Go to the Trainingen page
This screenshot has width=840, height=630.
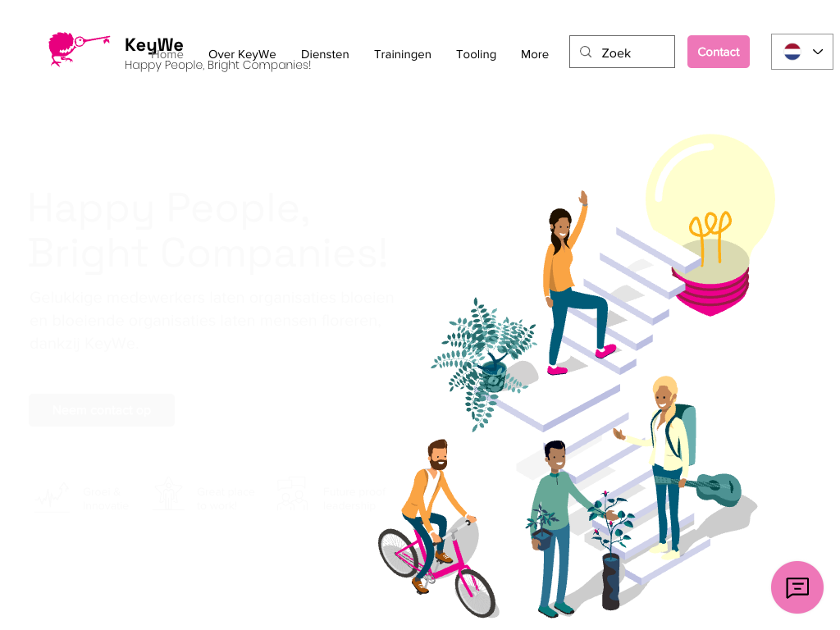(402, 54)
